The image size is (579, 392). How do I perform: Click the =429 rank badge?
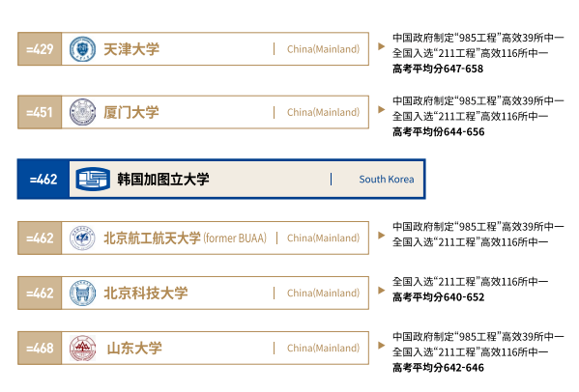40,49
